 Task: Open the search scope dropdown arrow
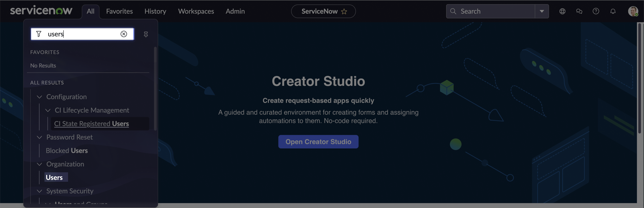point(542,11)
